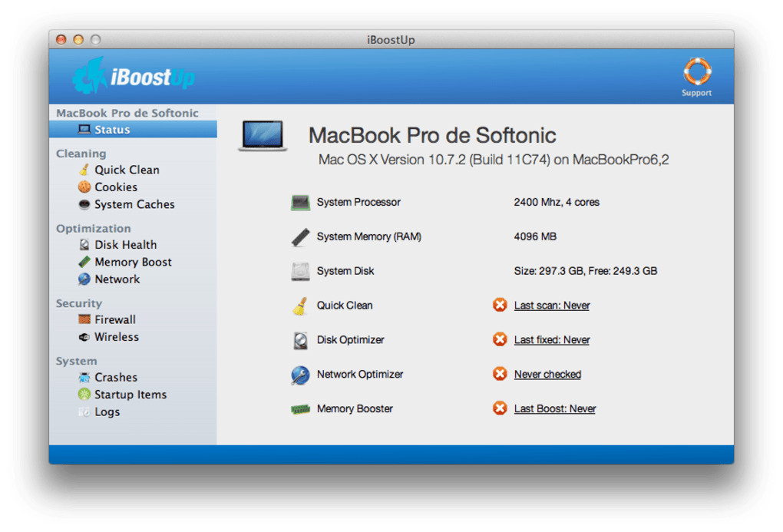Screen dimensions: 783x532
Task: Click the '4096 MB' memory value
Action: pos(535,236)
